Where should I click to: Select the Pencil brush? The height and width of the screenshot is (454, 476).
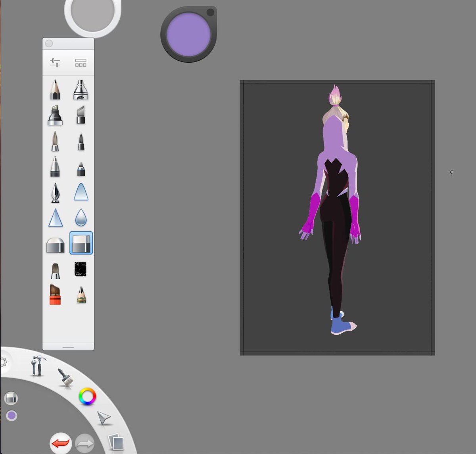click(55, 89)
